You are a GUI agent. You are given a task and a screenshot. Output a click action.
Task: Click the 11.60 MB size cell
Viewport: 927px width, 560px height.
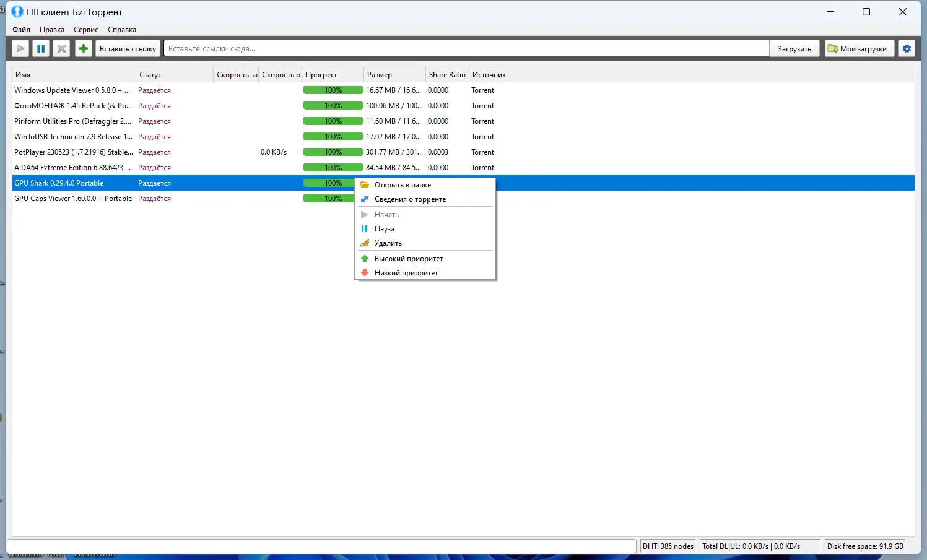click(x=394, y=121)
